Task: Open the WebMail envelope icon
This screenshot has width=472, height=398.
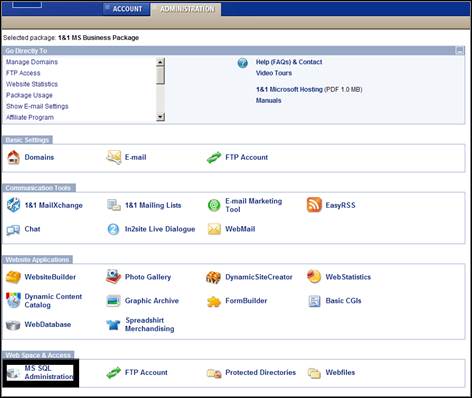Action: [x=214, y=229]
